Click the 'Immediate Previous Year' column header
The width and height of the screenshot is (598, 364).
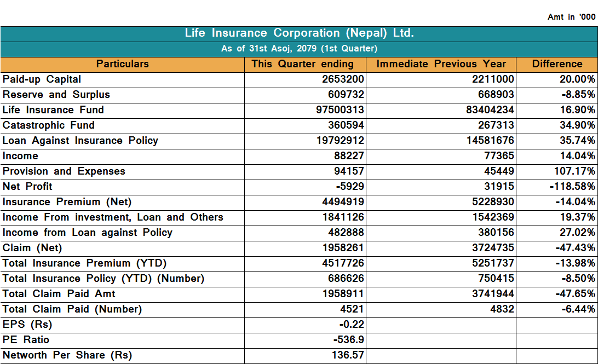click(441, 64)
